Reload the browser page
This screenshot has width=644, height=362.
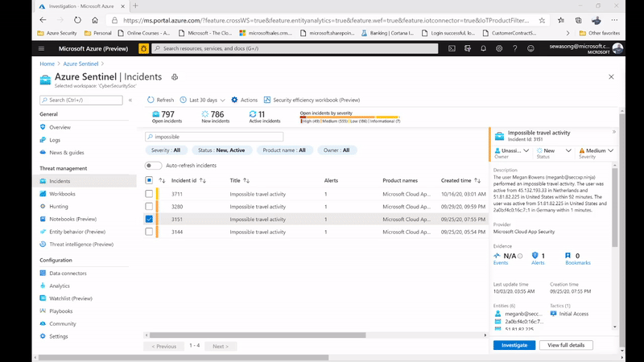coord(77,20)
